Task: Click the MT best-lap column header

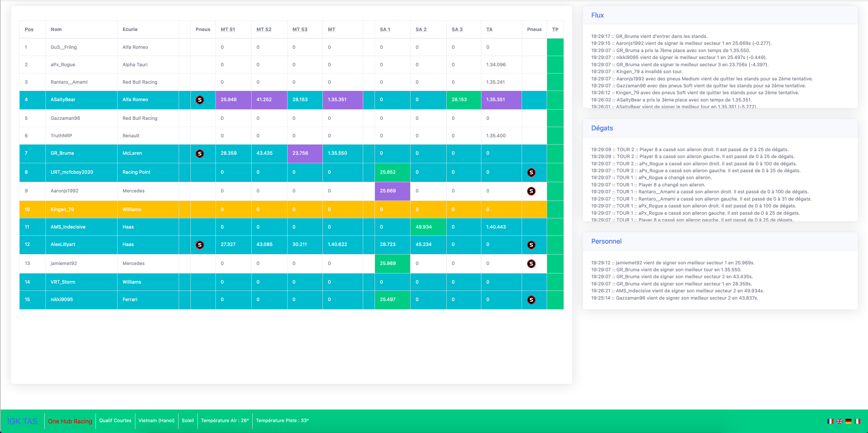Action: [x=332, y=29]
